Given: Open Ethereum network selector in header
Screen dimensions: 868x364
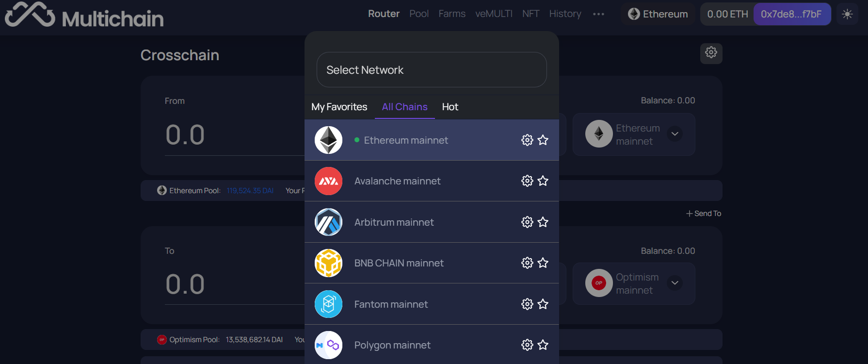Looking at the screenshot, I should click(658, 14).
